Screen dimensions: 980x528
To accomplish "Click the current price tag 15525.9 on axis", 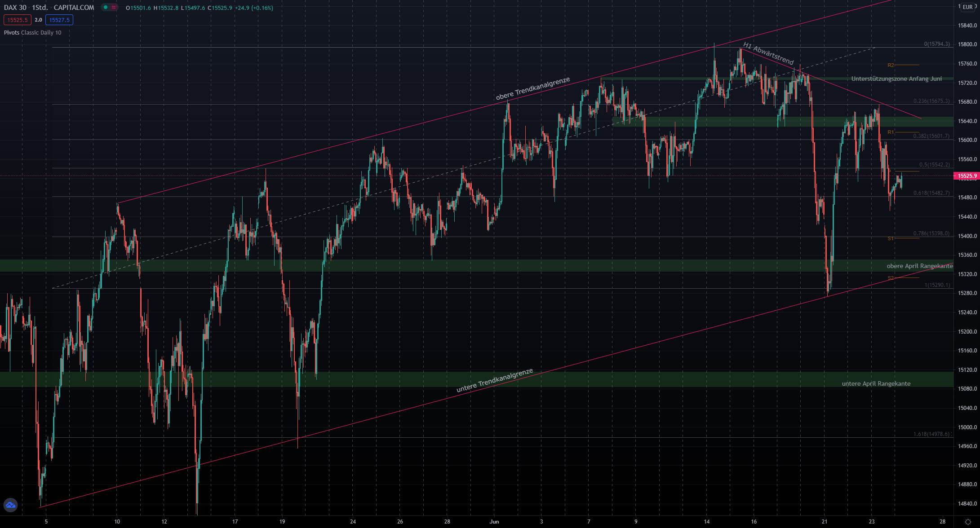I will tap(967, 176).
